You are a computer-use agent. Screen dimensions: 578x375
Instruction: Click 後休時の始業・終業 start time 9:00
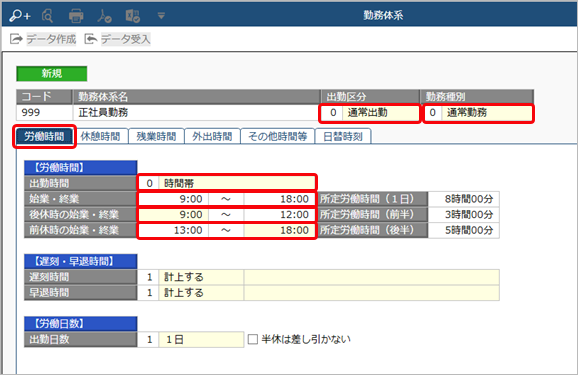(x=173, y=215)
